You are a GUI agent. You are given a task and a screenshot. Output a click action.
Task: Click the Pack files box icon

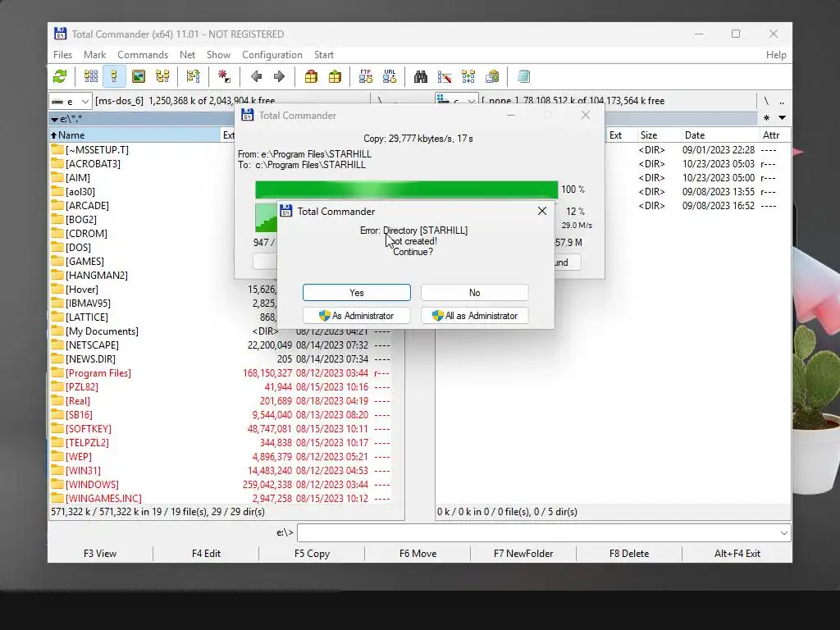click(x=311, y=76)
